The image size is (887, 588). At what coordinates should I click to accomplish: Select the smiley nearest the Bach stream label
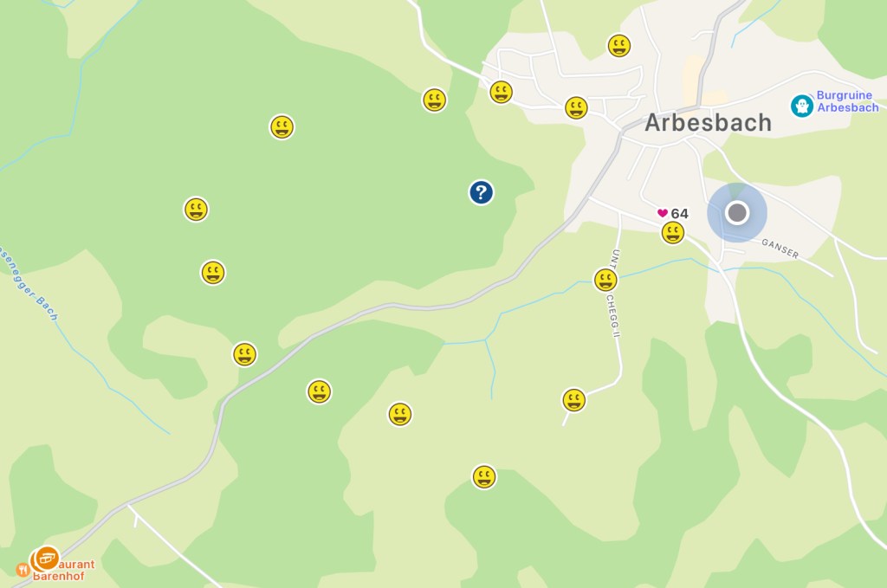(x=213, y=273)
